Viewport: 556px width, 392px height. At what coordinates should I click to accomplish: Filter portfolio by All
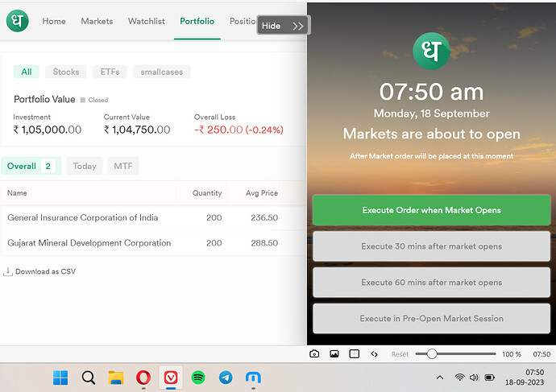(x=27, y=72)
